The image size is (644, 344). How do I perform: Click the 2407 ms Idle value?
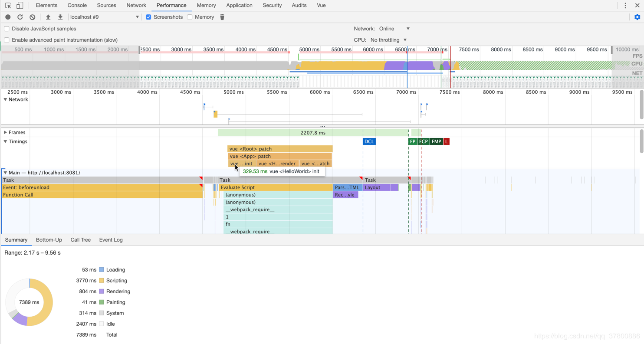[x=86, y=324]
